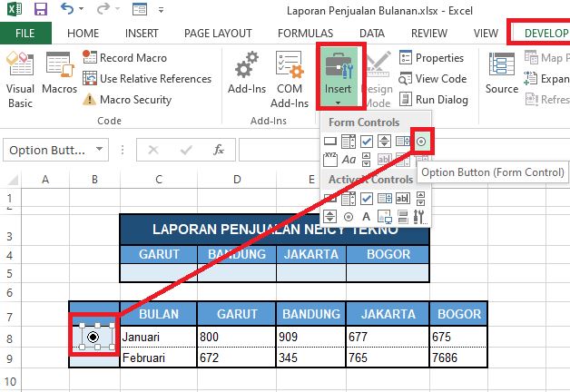Screen dimensions: 570x392
Task: Start Record Macro
Action: (124, 57)
